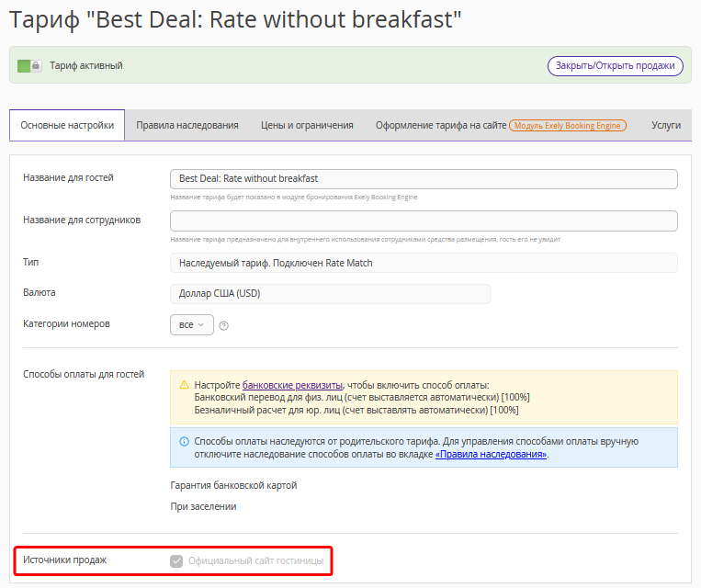
Task: Select the "Оформление тарифа на сайте" tab
Action: (x=440, y=126)
